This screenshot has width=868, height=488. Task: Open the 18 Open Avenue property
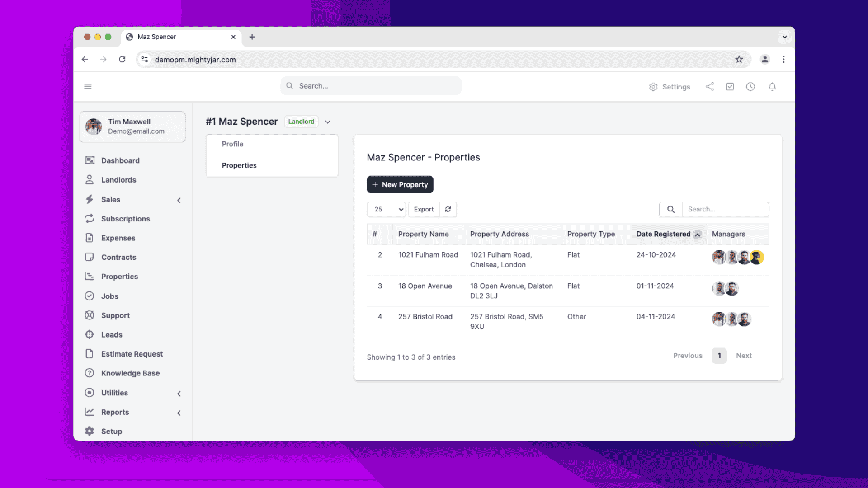425,286
